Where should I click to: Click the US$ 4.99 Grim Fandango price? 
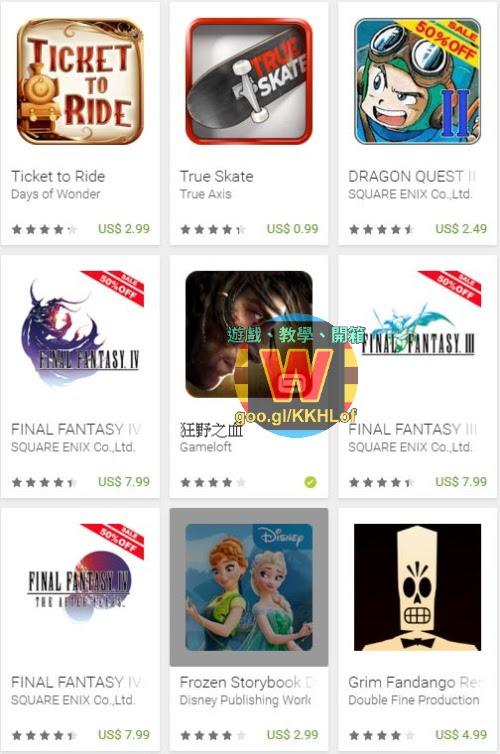tap(461, 735)
